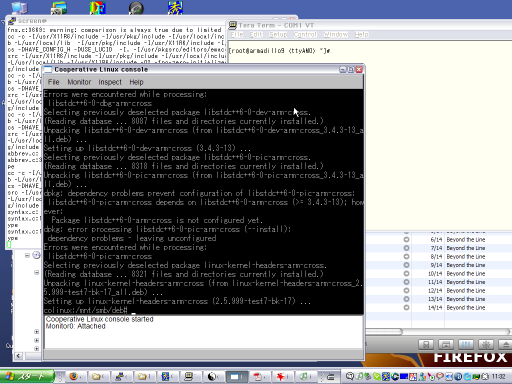Click the media player visualizer starburst button

pos(486,345)
